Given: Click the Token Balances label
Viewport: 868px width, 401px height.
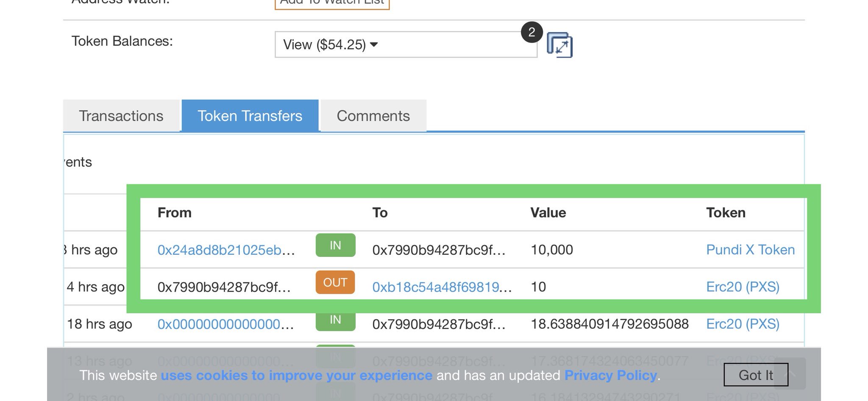Looking at the screenshot, I should [122, 41].
